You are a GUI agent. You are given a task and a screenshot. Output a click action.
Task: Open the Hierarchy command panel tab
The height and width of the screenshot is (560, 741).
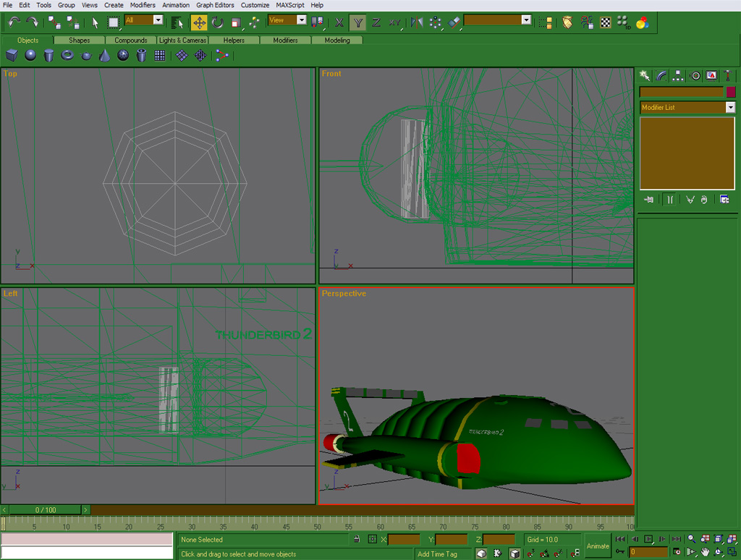click(677, 76)
